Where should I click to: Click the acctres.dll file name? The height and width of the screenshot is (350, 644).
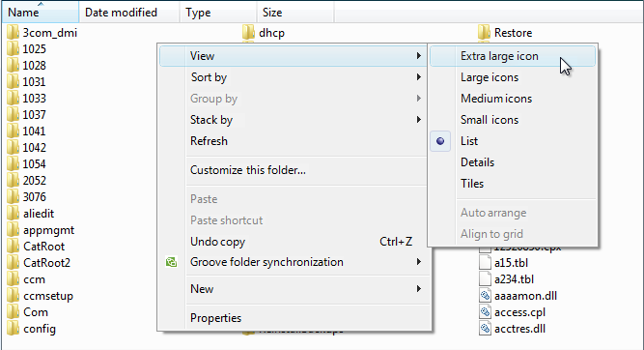tap(520, 329)
